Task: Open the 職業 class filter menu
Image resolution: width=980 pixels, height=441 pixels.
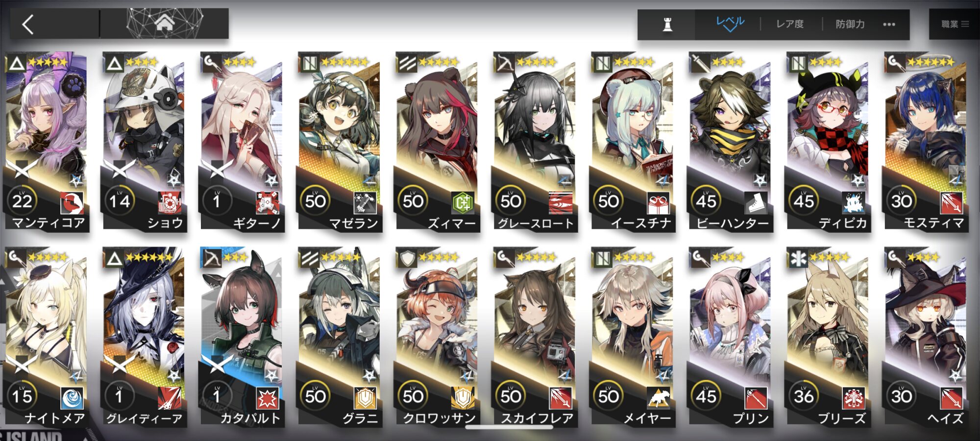Action: 955,24
